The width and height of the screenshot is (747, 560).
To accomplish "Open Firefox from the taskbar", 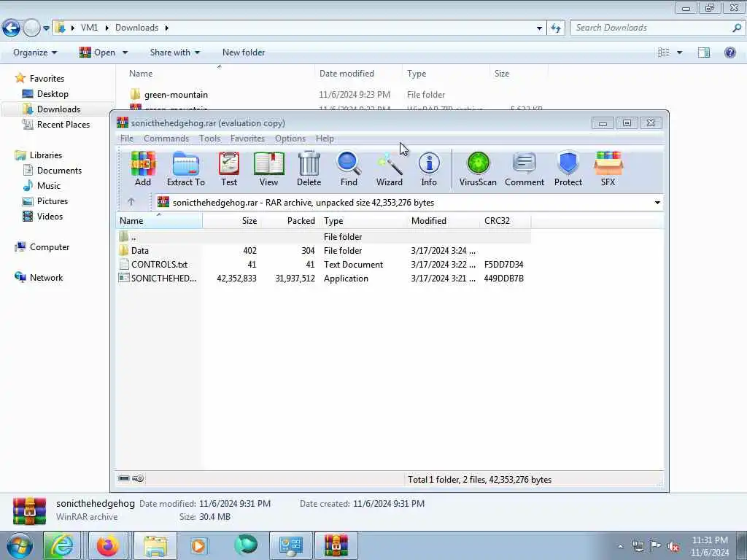I will (108, 545).
